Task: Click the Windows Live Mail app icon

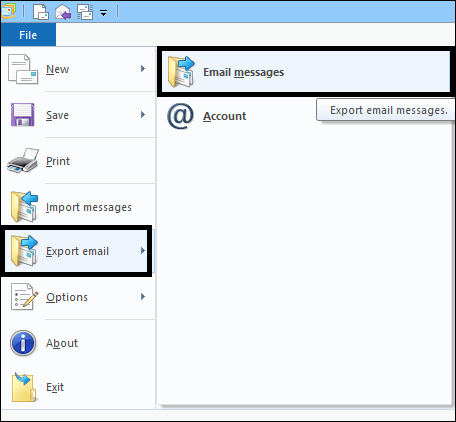Action: (x=8, y=10)
